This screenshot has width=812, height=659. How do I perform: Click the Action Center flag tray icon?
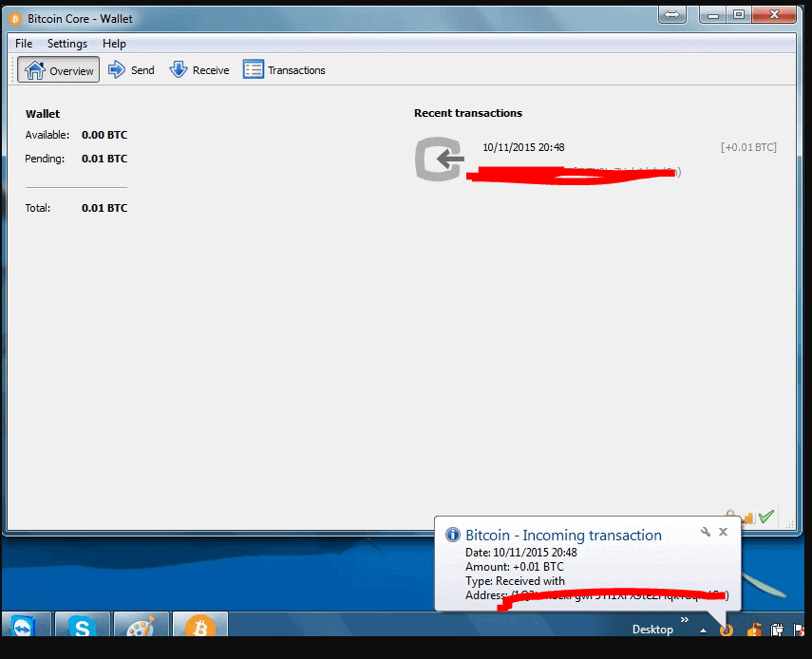click(799, 630)
